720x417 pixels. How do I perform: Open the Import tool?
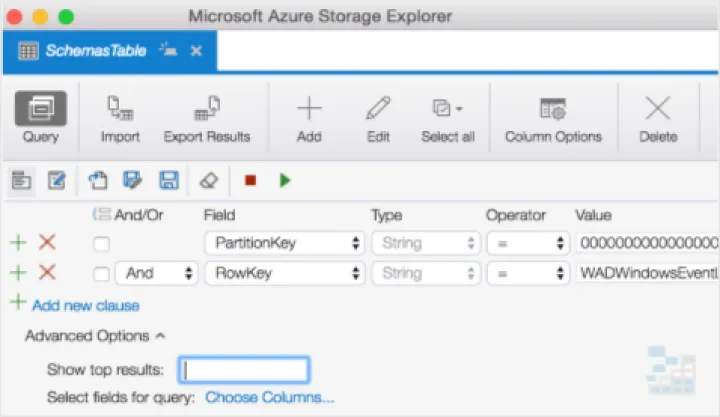(x=120, y=118)
